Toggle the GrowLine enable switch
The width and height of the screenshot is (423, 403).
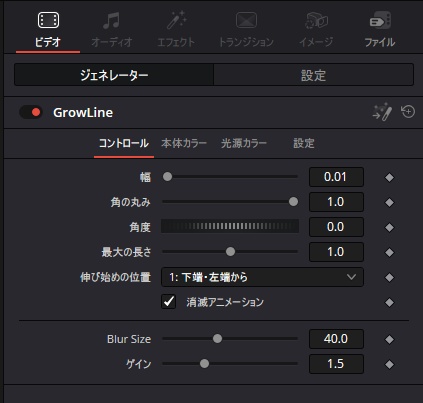coord(31,112)
